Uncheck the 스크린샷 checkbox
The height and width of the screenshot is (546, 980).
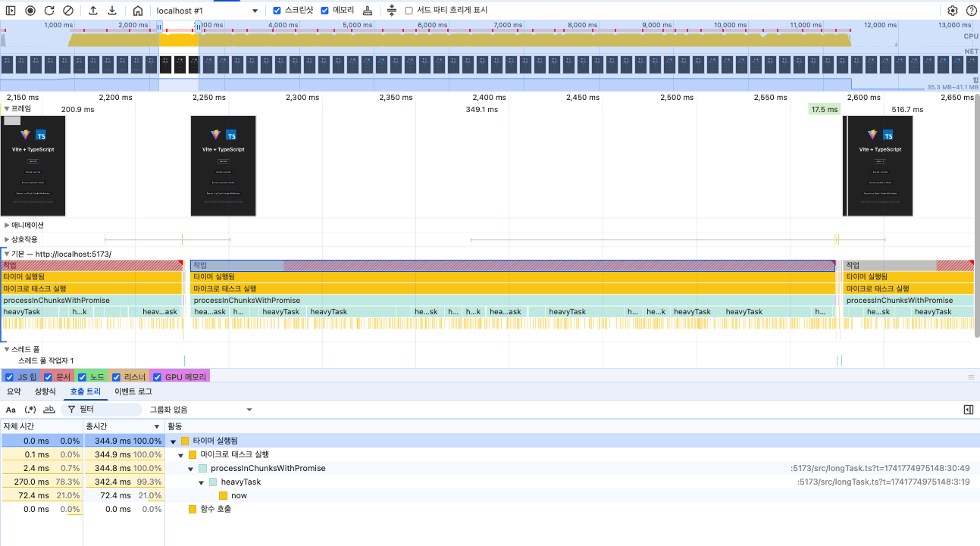(x=277, y=11)
